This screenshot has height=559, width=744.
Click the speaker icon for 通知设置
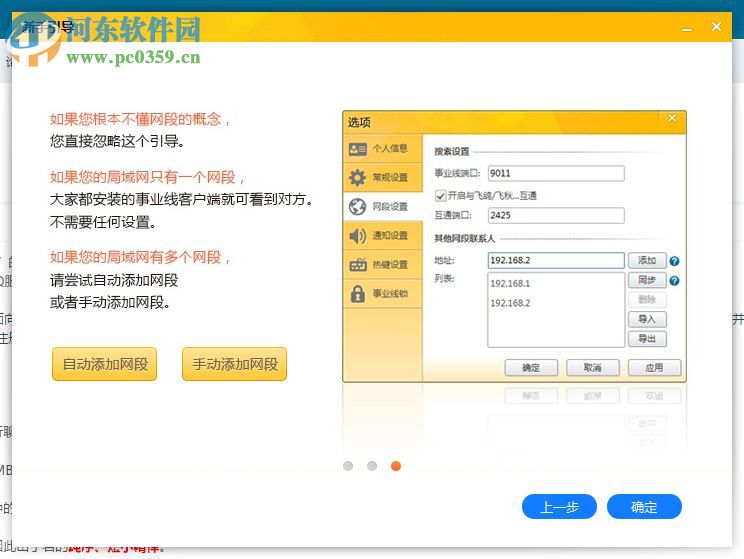(357, 235)
